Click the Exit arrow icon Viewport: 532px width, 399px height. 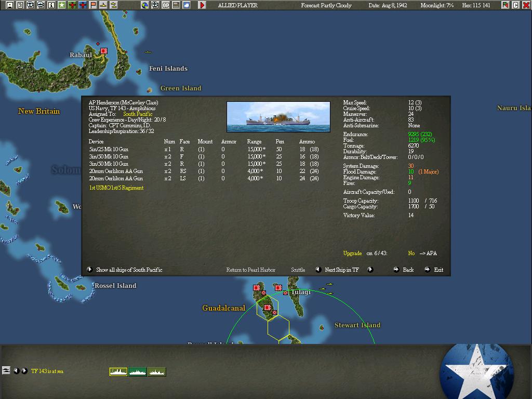coord(427,270)
